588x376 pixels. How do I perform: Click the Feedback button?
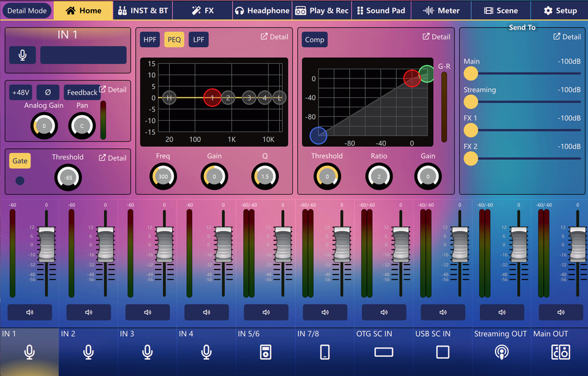[82, 92]
